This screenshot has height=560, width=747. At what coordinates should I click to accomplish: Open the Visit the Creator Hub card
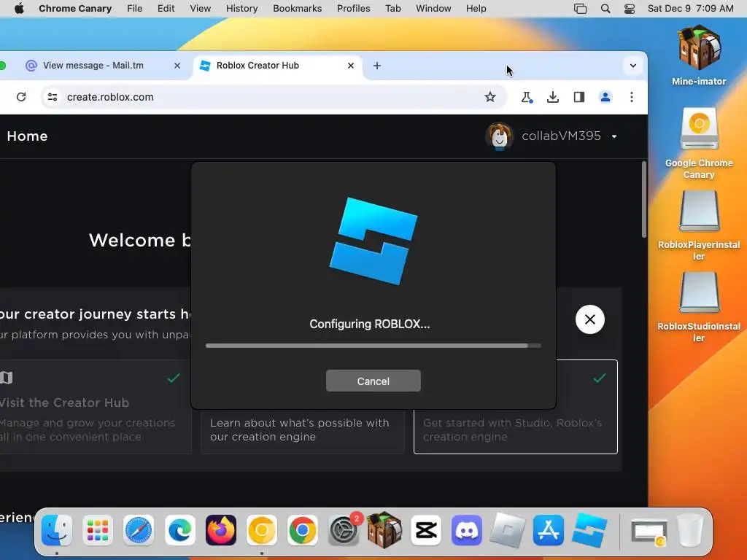90,407
